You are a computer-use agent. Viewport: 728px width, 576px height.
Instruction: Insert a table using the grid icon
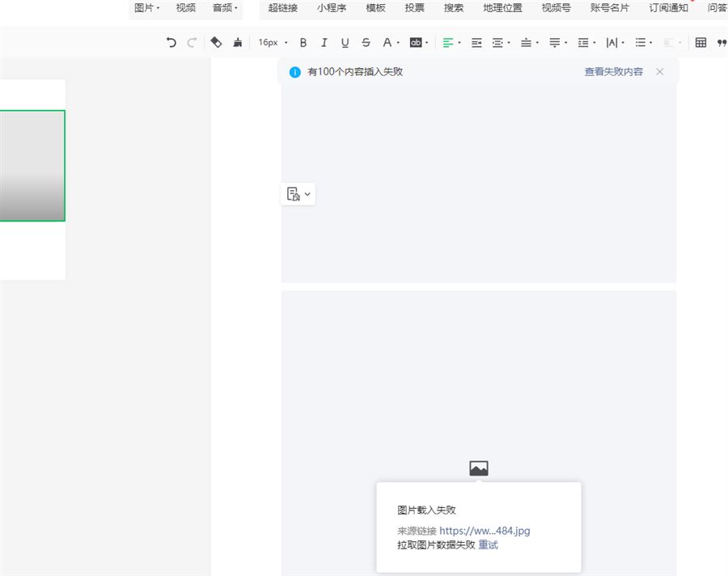click(700, 43)
